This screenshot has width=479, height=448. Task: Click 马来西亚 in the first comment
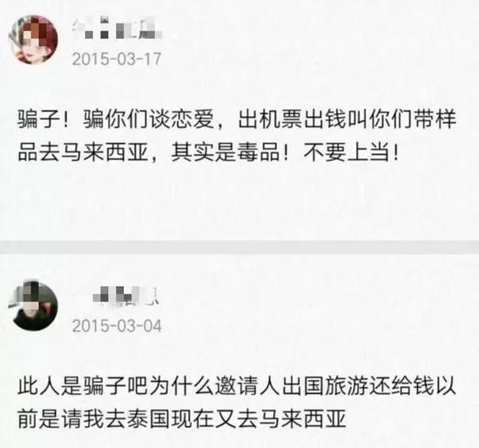(x=105, y=152)
